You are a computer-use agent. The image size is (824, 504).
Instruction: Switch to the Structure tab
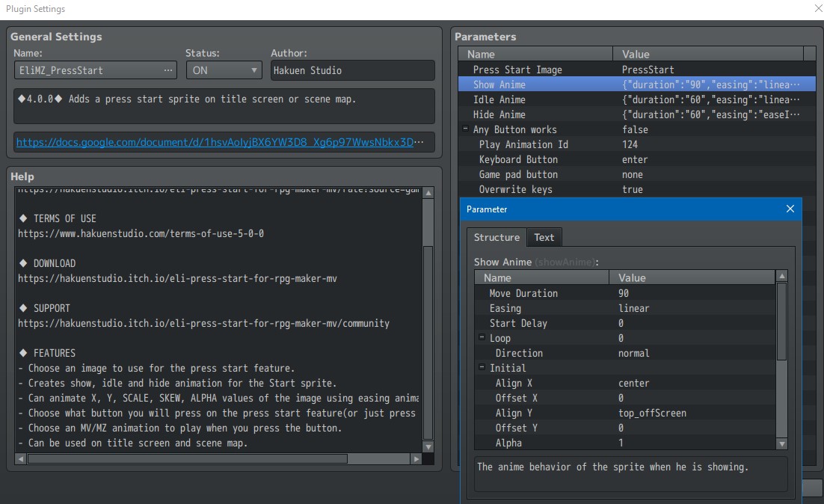tap(496, 237)
